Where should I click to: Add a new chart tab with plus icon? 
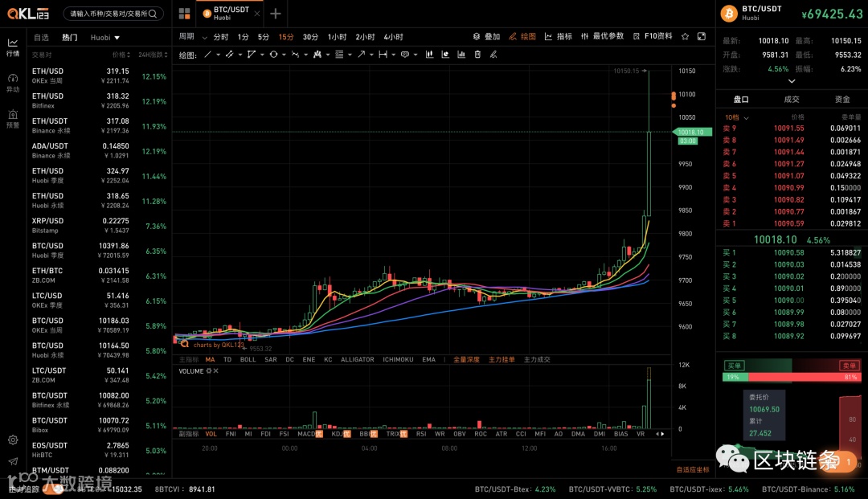pos(276,14)
